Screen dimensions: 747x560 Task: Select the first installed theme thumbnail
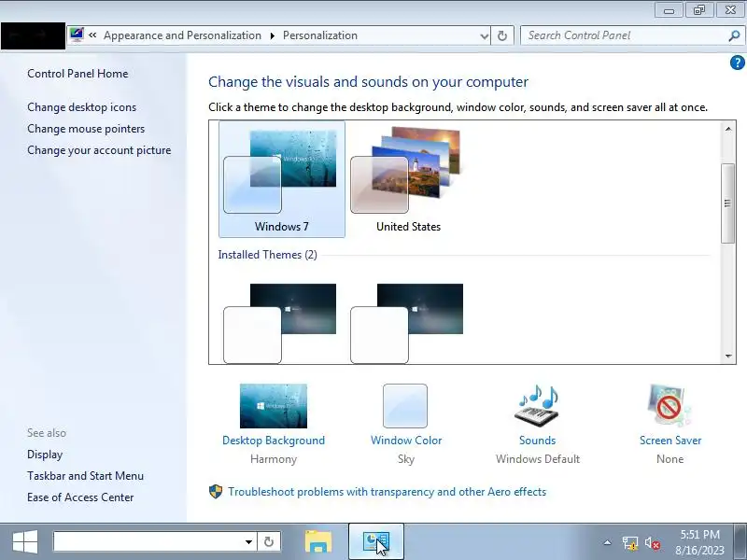[280, 323]
